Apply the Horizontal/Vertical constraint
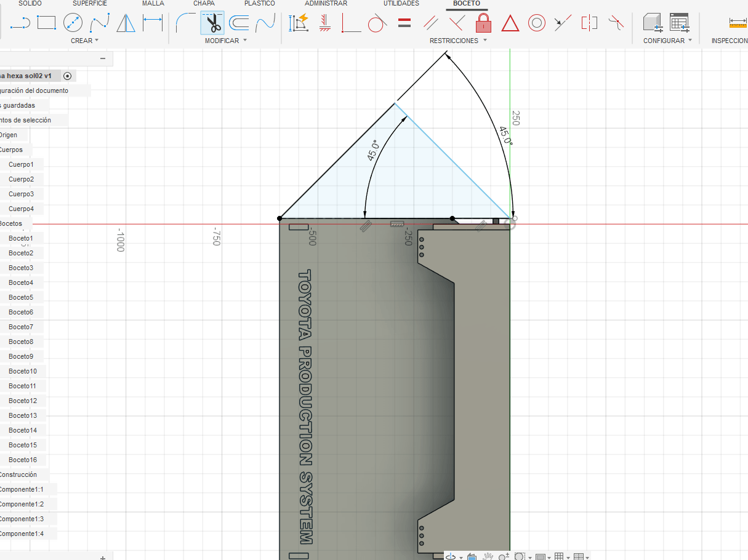The width and height of the screenshot is (748, 560). pyautogui.click(x=325, y=24)
